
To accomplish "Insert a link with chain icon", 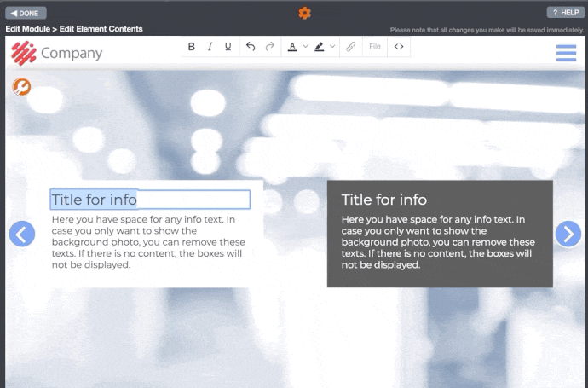I will [x=350, y=47].
